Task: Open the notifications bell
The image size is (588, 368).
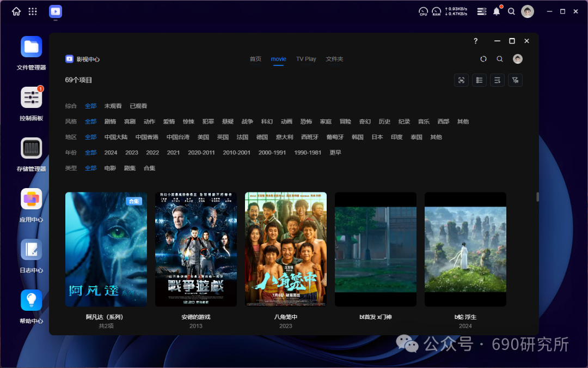Action: pyautogui.click(x=497, y=11)
